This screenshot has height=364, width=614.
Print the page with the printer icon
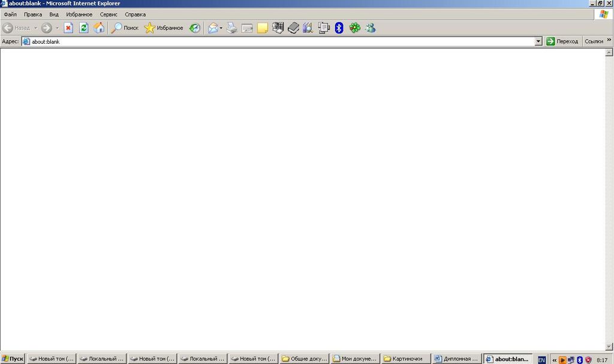[232, 28]
